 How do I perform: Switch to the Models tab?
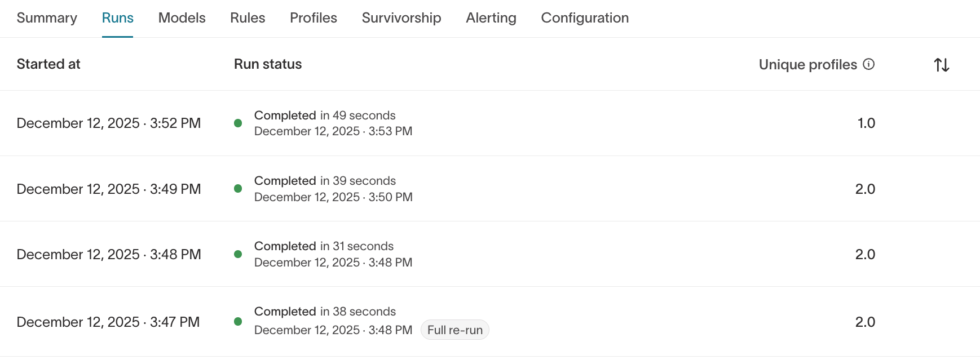pyautogui.click(x=182, y=18)
